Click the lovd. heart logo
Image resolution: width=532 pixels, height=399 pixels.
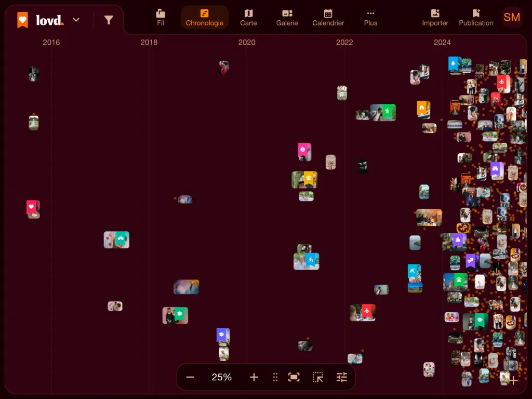click(x=23, y=20)
